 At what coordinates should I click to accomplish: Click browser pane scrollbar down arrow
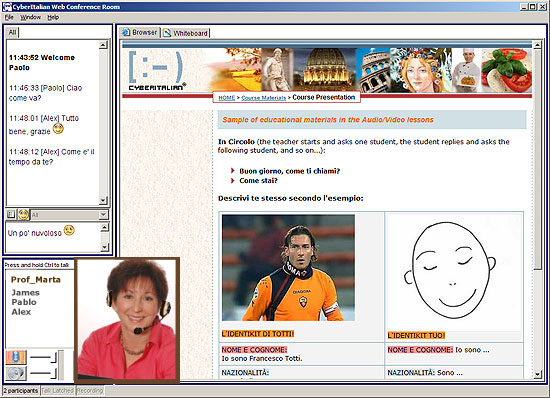pos(537,375)
